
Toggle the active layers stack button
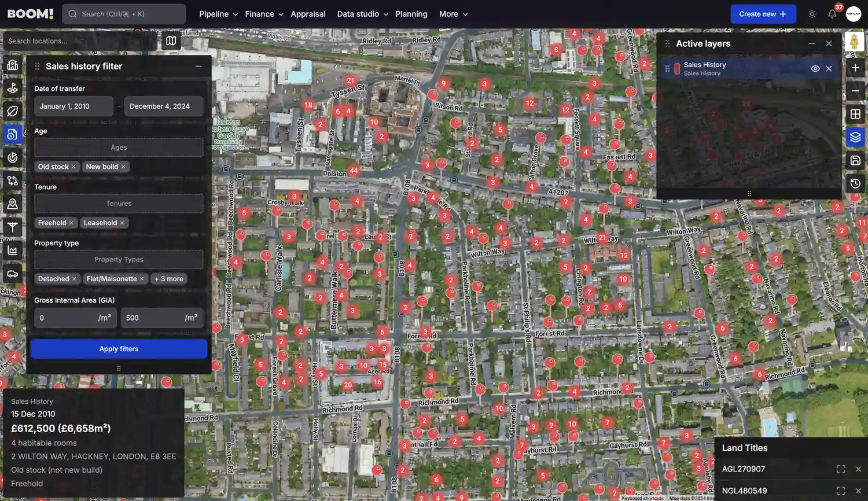[x=855, y=137]
